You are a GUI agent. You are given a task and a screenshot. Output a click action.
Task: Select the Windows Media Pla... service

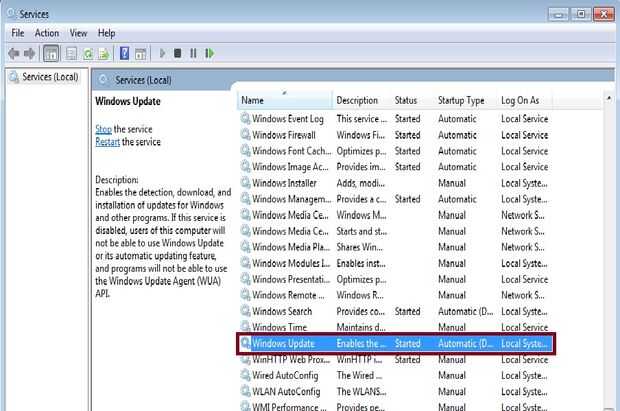tap(396, 247)
